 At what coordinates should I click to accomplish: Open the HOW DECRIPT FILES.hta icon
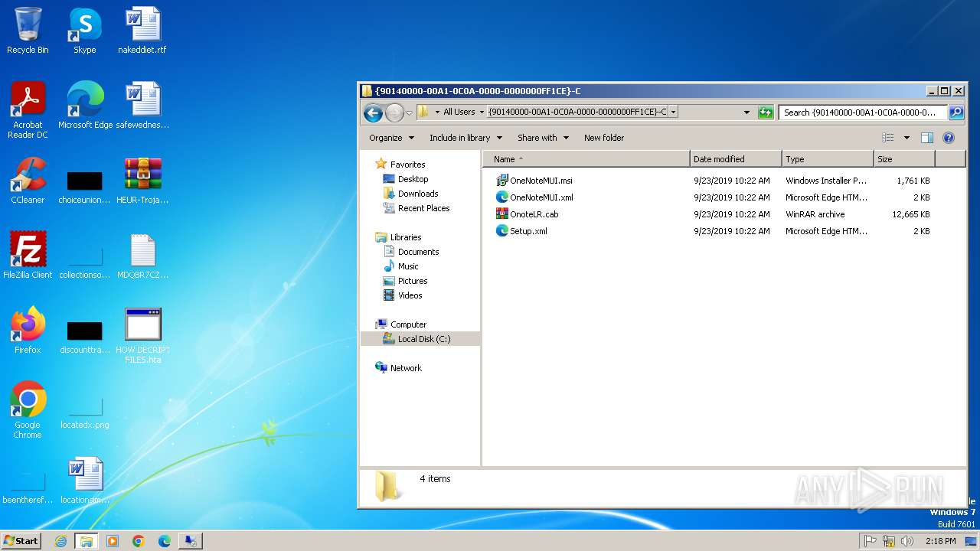click(x=142, y=335)
